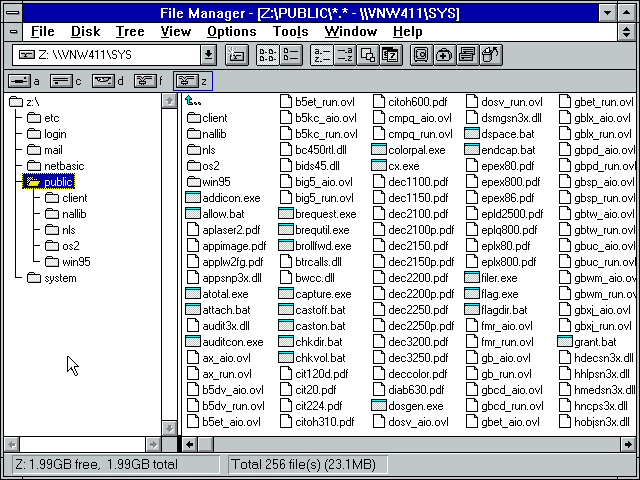Click the trash bin toolbar icon

(x=491, y=55)
